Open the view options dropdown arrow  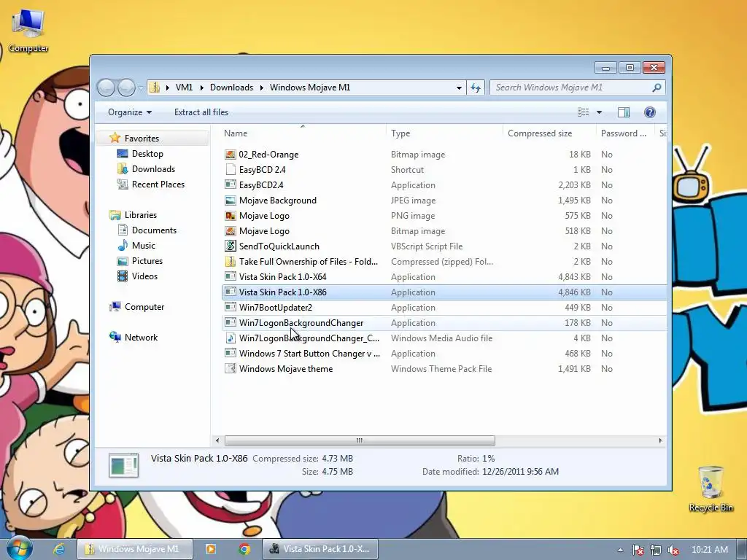[x=600, y=112]
